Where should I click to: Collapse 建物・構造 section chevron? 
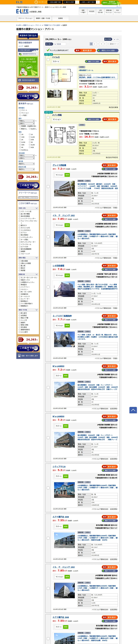(x=37, y=258)
